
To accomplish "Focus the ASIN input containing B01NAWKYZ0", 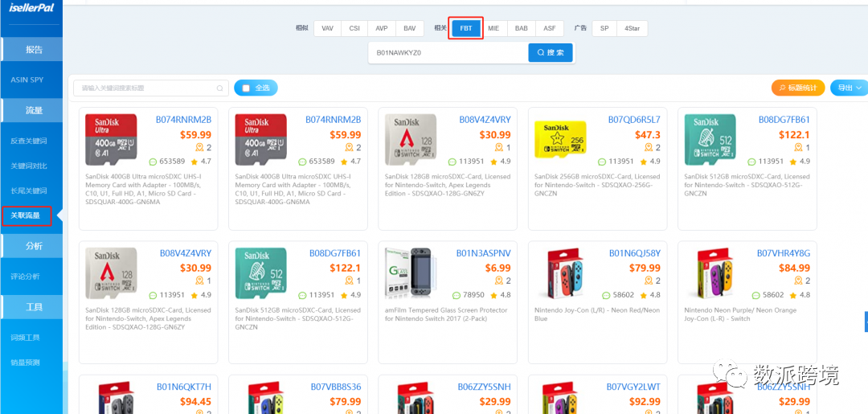I will [448, 52].
